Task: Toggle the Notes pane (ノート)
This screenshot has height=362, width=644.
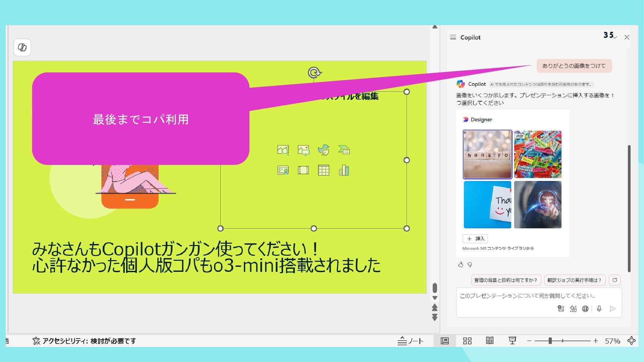Action: (411, 341)
